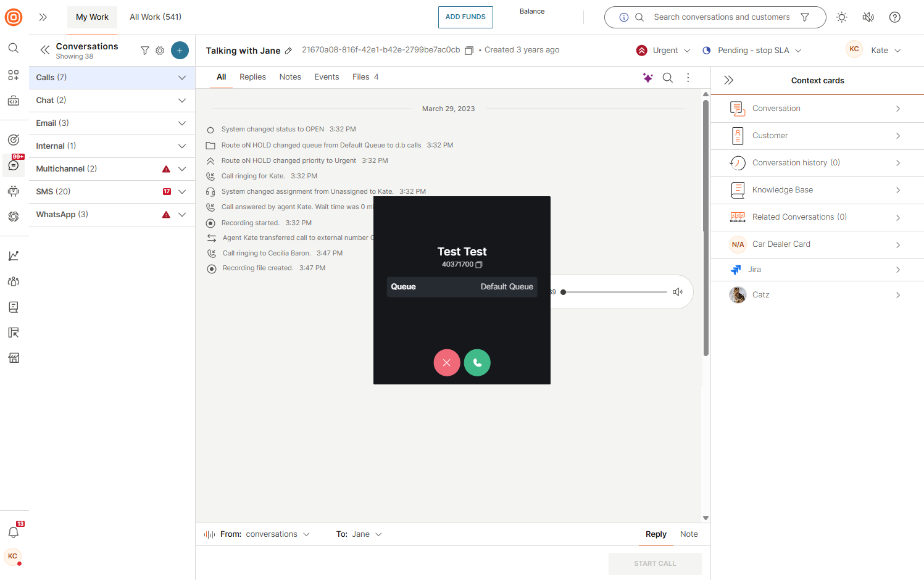Click the ADD FUNDS button

[x=465, y=17]
